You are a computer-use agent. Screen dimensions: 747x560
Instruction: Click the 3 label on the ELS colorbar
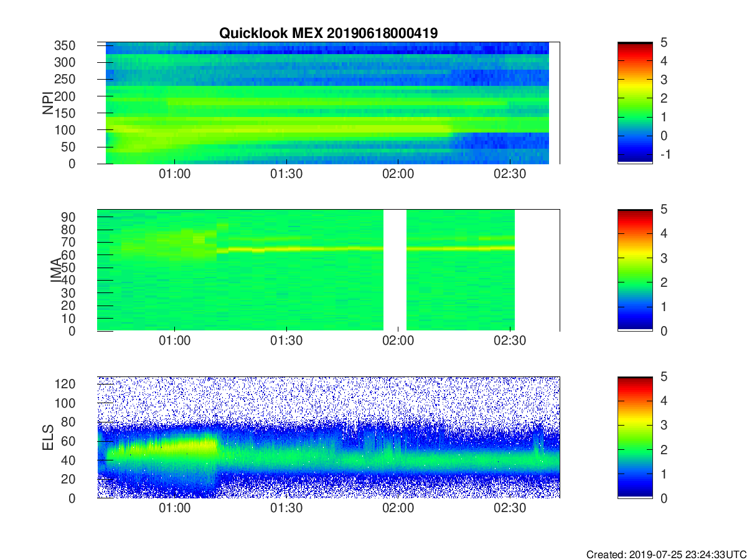663,426
